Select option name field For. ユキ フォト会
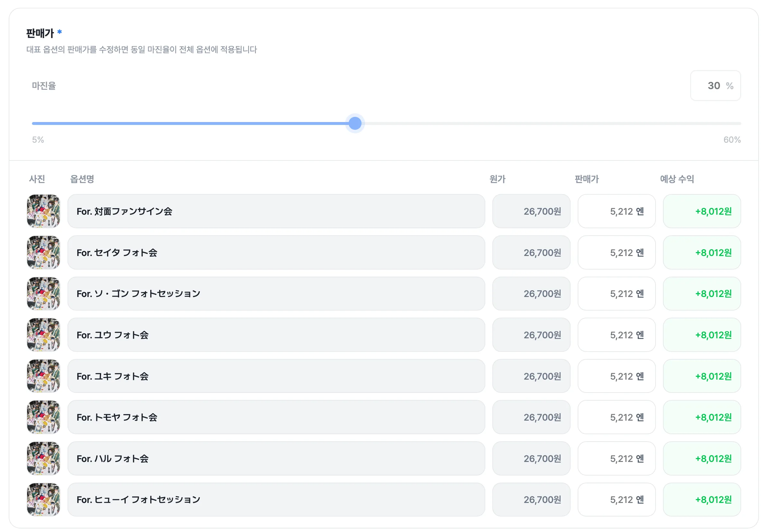Screen dimensions: 767x532 click(276, 376)
